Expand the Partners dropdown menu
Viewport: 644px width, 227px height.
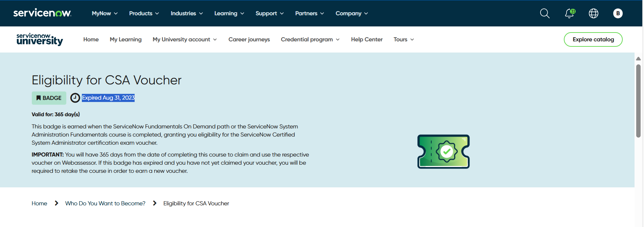coord(309,13)
